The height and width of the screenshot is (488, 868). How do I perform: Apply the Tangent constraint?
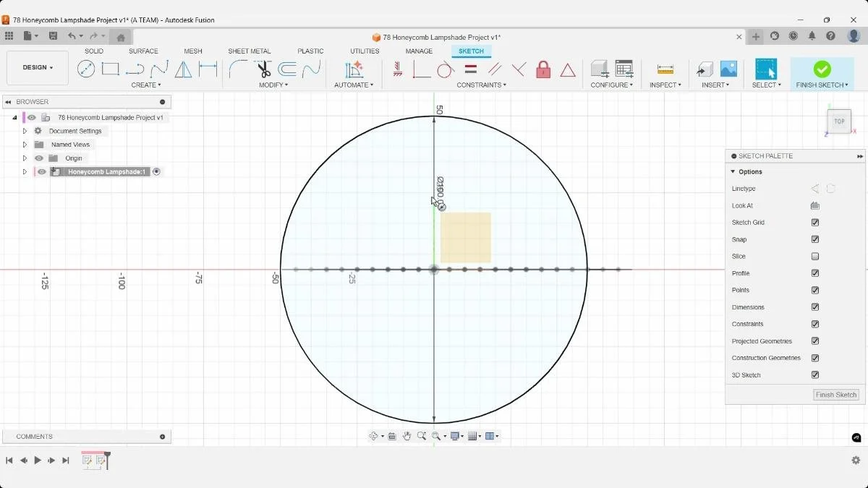pos(445,69)
